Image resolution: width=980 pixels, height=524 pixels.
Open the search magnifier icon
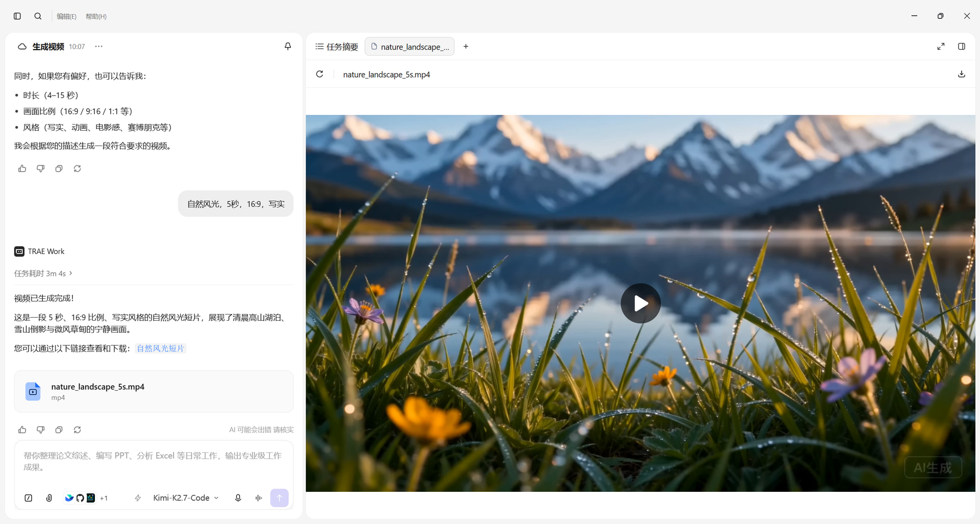click(38, 16)
